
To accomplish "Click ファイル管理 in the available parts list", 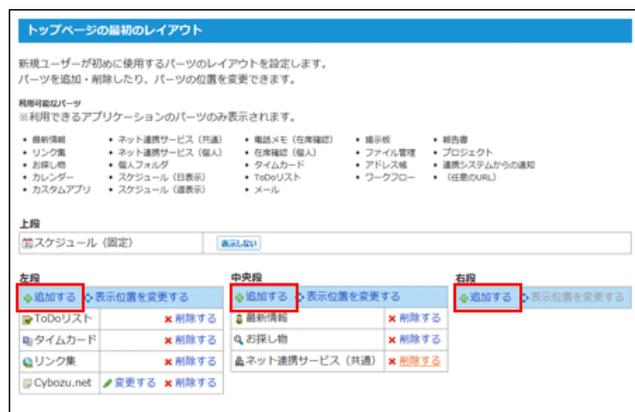I will [x=390, y=152].
